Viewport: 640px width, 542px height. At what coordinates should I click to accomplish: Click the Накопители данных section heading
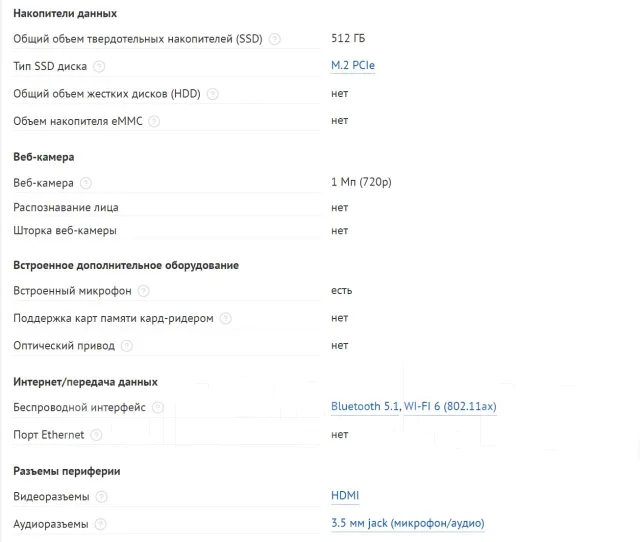[65, 13]
